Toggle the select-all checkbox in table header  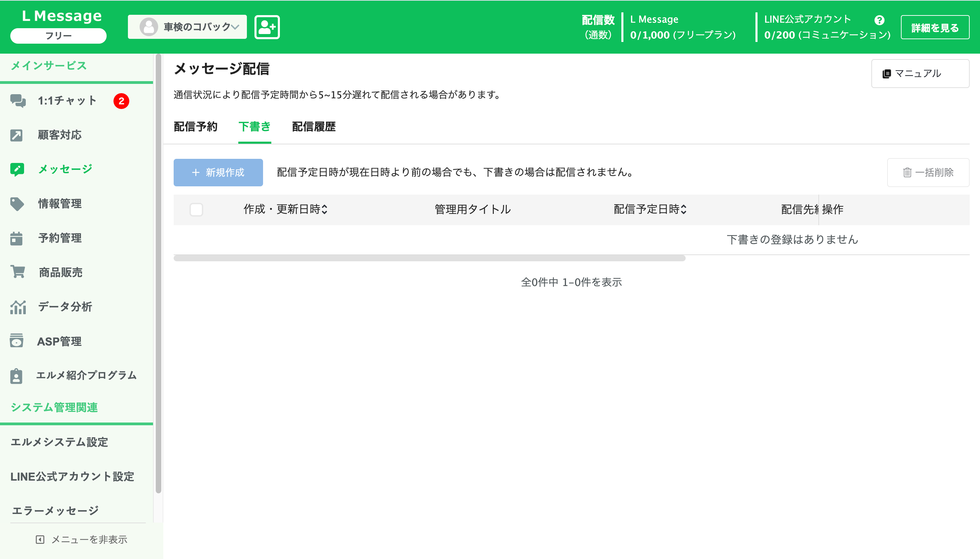point(196,209)
